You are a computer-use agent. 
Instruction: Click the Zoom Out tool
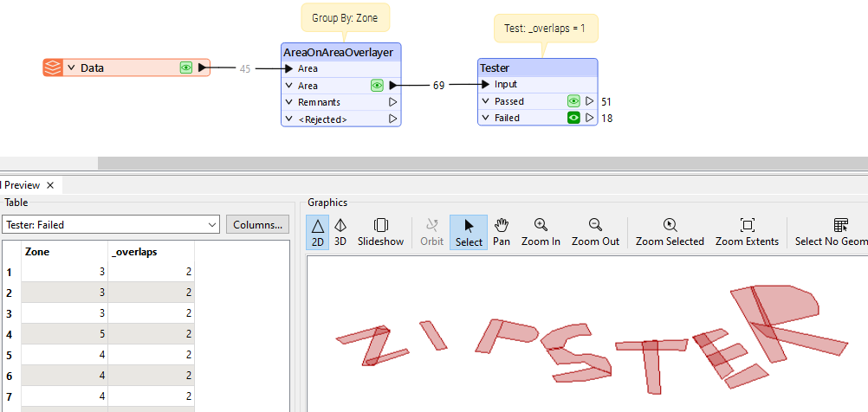(x=595, y=232)
